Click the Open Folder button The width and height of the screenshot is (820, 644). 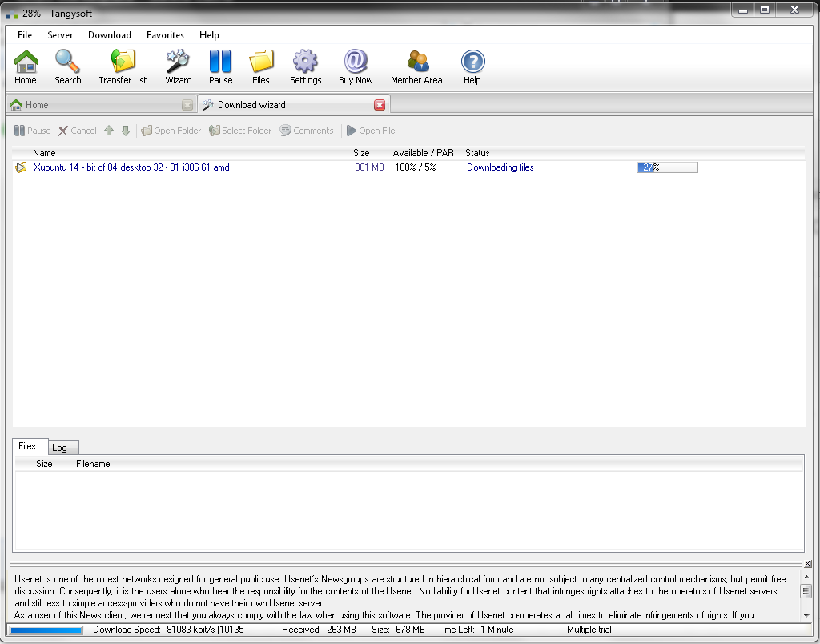coord(171,131)
